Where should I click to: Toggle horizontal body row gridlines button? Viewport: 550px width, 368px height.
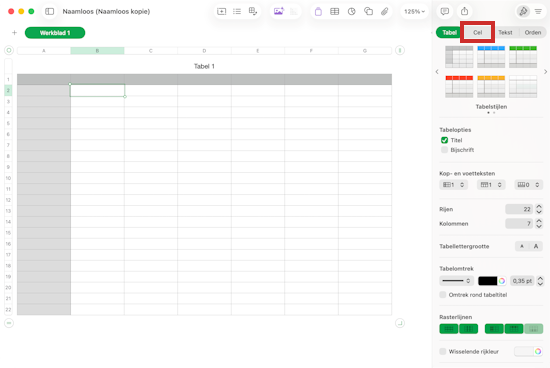point(449,329)
